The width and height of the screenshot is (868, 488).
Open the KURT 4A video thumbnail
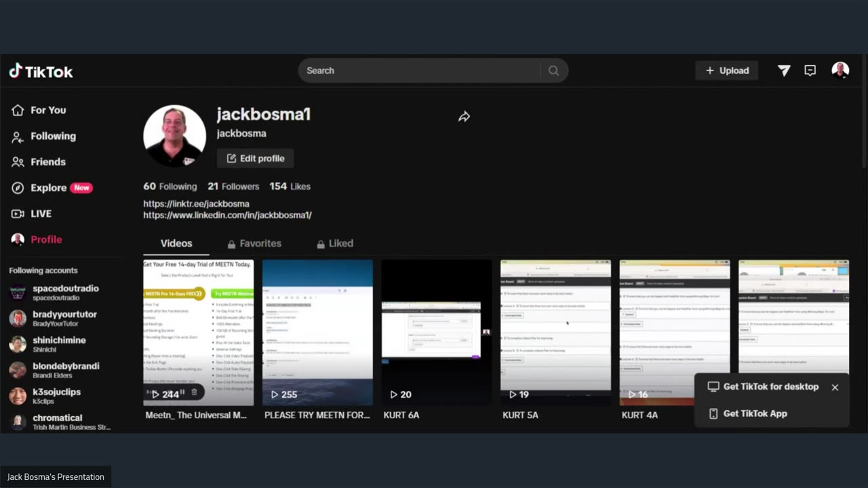point(675,332)
